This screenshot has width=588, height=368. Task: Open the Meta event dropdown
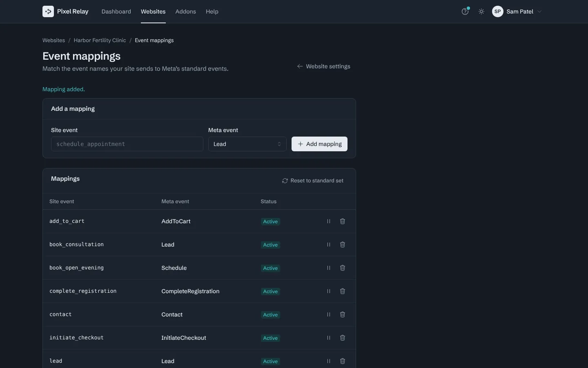pos(247,144)
